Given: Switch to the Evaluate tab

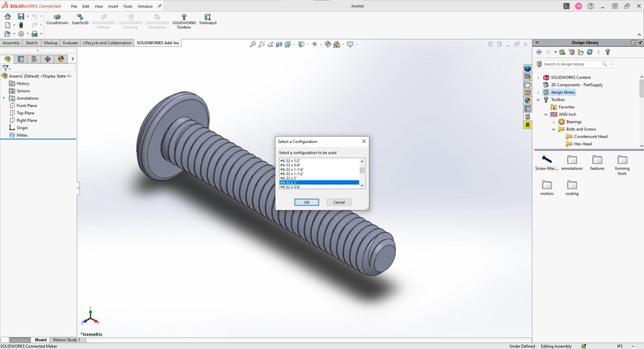Looking at the screenshot, I should tap(70, 43).
